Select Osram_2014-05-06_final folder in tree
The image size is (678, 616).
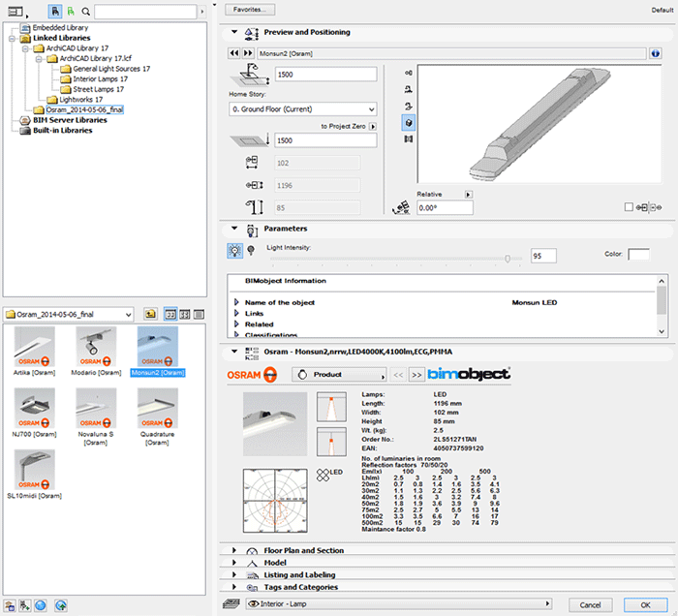click(84, 109)
